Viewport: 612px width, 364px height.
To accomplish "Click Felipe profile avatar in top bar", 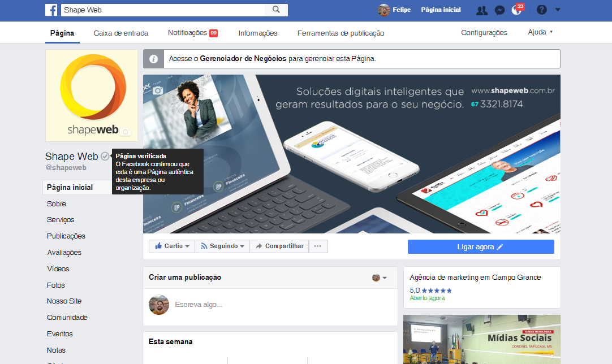I will (x=384, y=10).
